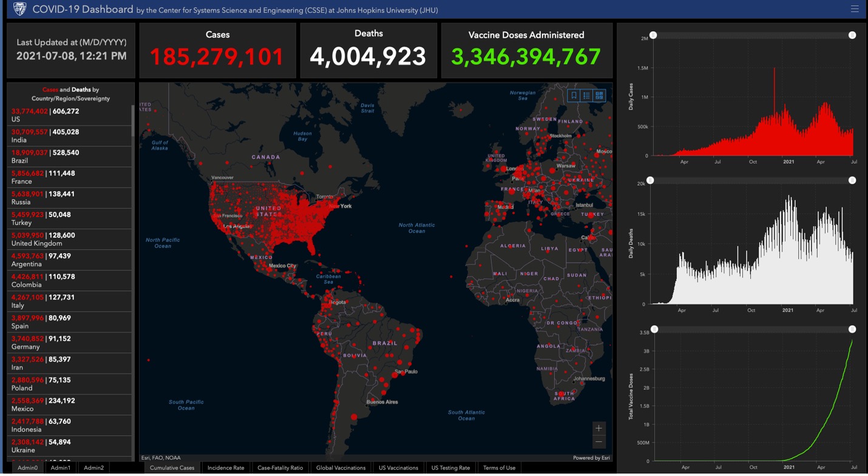Open the map legend list icon

point(586,96)
